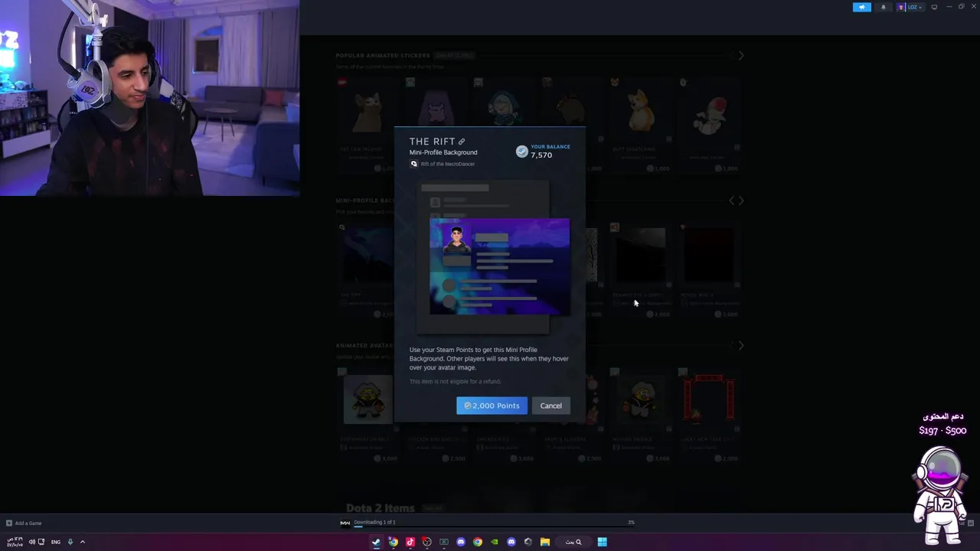Click the microphone tray icon
Image resolution: width=980 pixels, height=551 pixels.
click(x=70, y=542)
